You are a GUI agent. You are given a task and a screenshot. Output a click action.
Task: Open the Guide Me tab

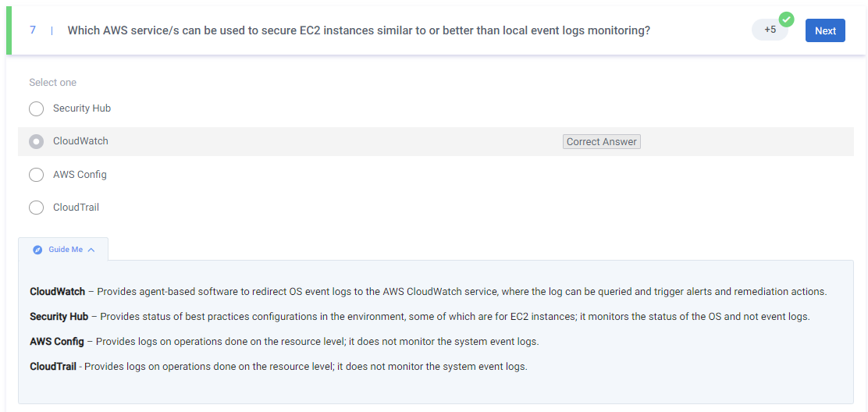point(64,250)
